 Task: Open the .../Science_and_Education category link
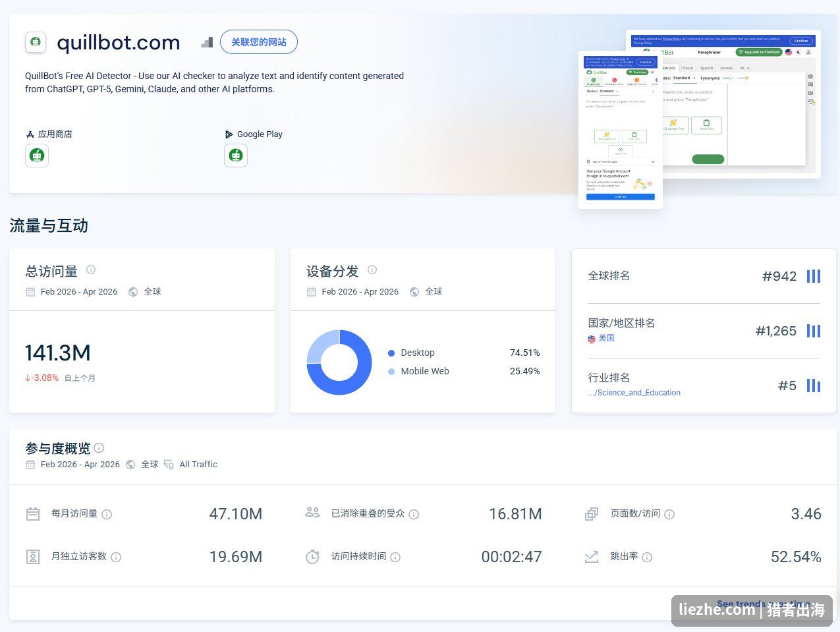(634, 393)
